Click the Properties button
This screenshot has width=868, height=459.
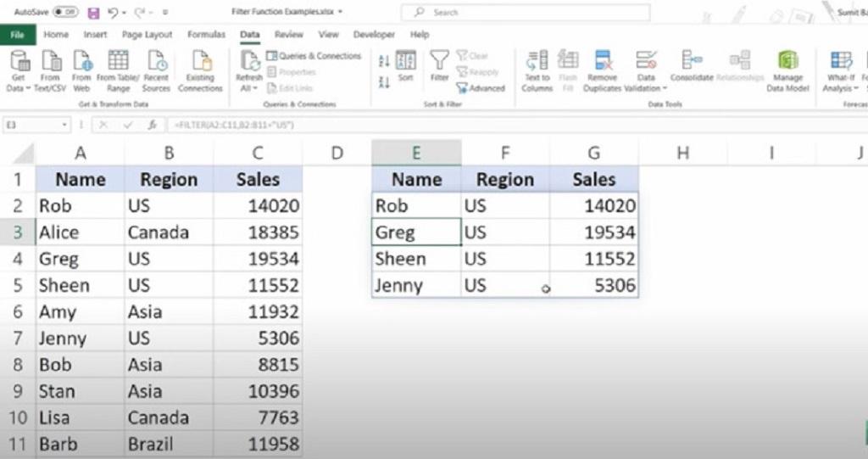[x=292, y=72]
